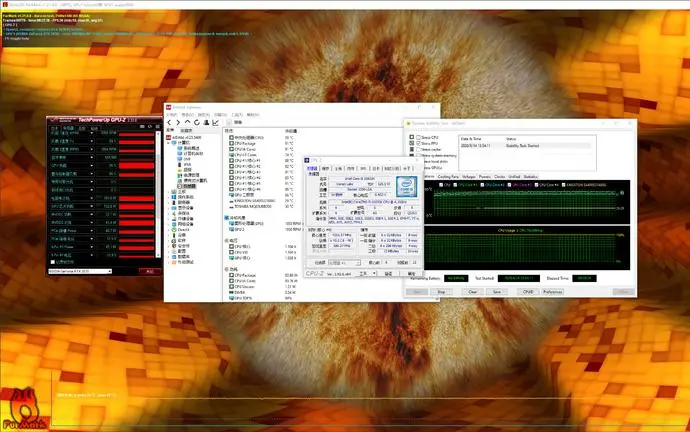Click the chip icon beside Stress CPU
The width and height of the screenshot is (690, 432).
(x=412, y=137)
